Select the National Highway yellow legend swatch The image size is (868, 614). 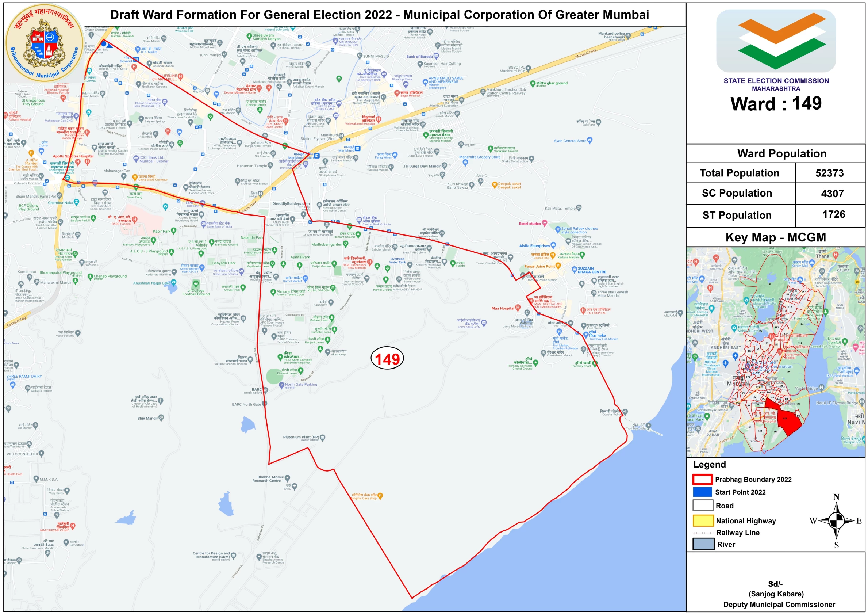(703, 520)
